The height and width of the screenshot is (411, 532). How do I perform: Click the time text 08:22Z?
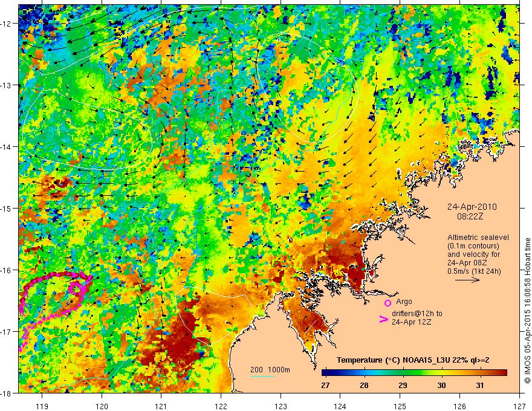pos(470,216)
